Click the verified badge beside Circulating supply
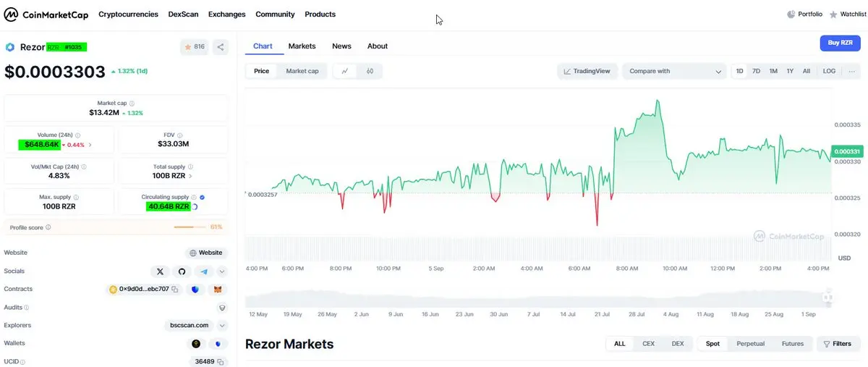 [203, 197]
